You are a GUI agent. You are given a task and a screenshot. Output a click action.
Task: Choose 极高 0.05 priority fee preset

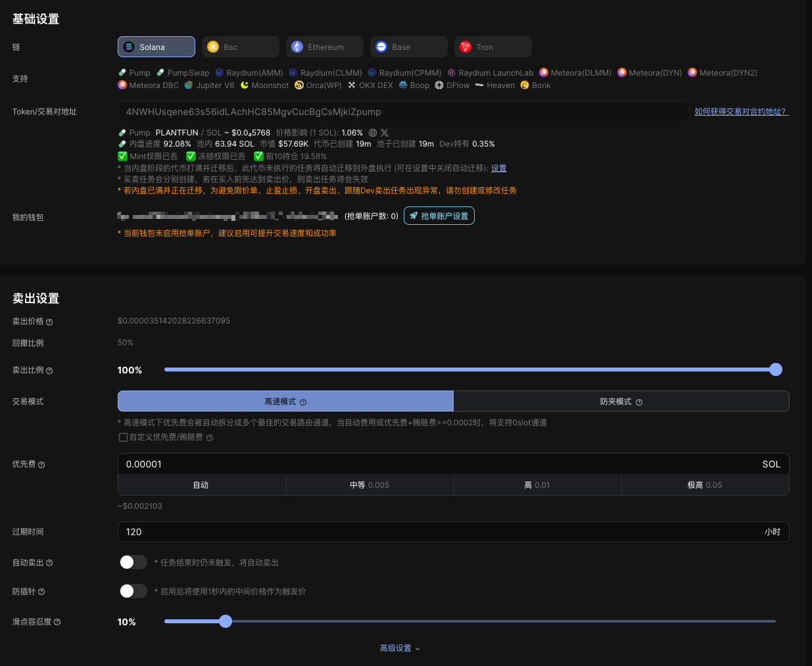(705, 485)
